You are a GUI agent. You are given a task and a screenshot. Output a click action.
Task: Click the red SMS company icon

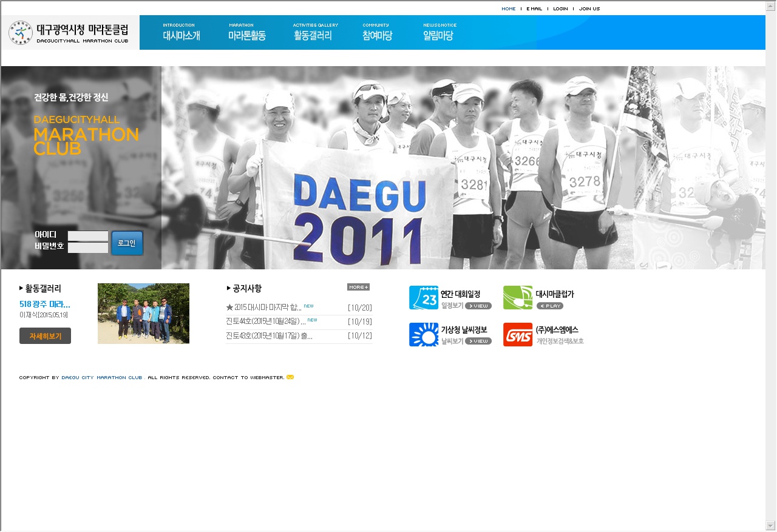point(517,335)
